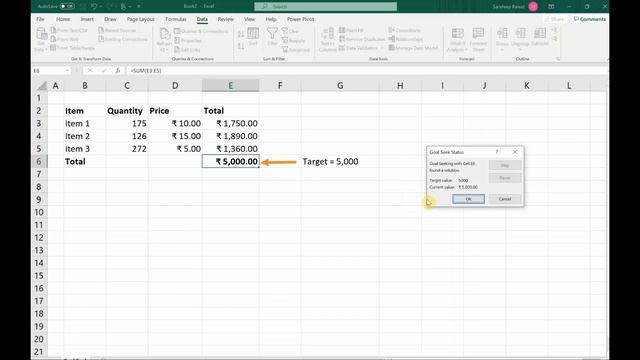Create a Forecast Sheet

478,40
